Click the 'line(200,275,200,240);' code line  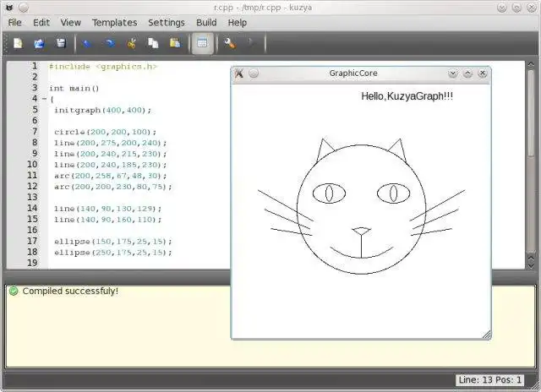(111, 143)
